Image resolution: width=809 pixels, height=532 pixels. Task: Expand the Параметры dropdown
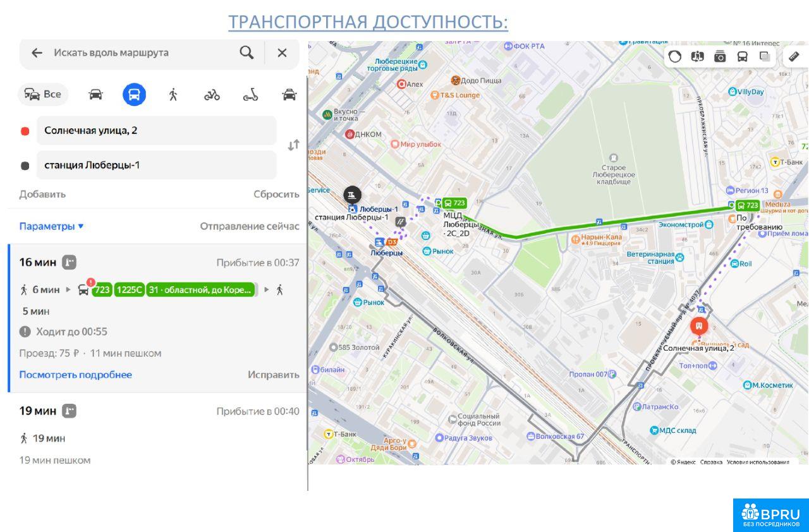(x=51, y=226)
